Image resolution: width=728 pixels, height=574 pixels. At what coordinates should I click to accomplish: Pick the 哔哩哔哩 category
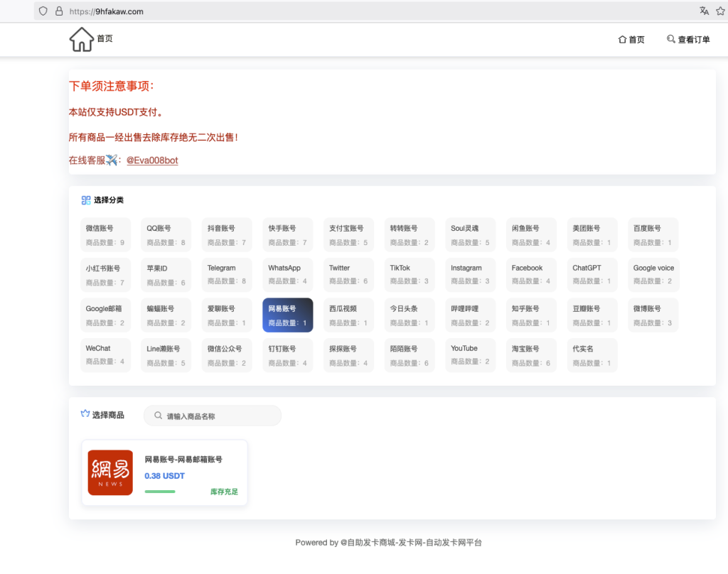(x=471, y=315)
